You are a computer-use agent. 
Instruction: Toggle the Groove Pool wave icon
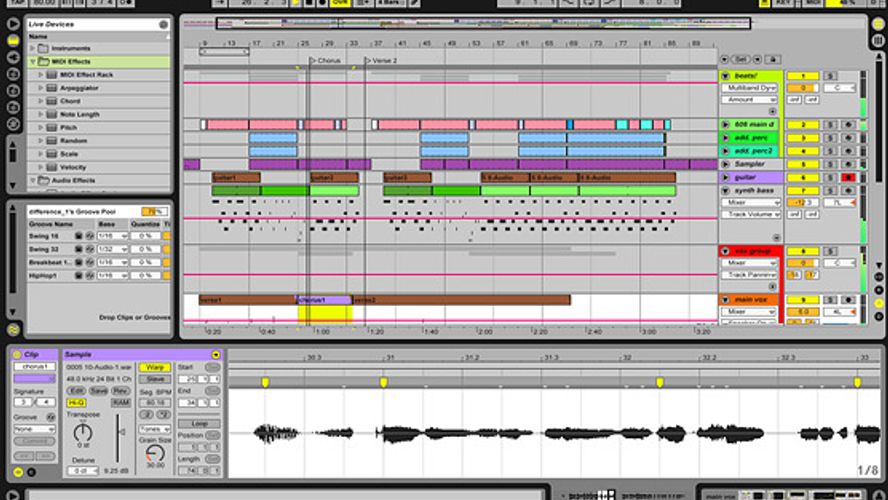click(x=13, y=329)
